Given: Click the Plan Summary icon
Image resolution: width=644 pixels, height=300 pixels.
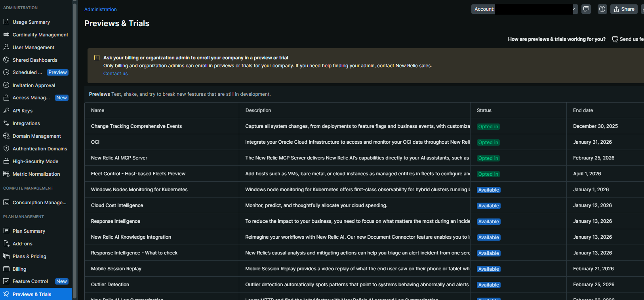Looking at the screenshot, I should click(x=6, y=231).
